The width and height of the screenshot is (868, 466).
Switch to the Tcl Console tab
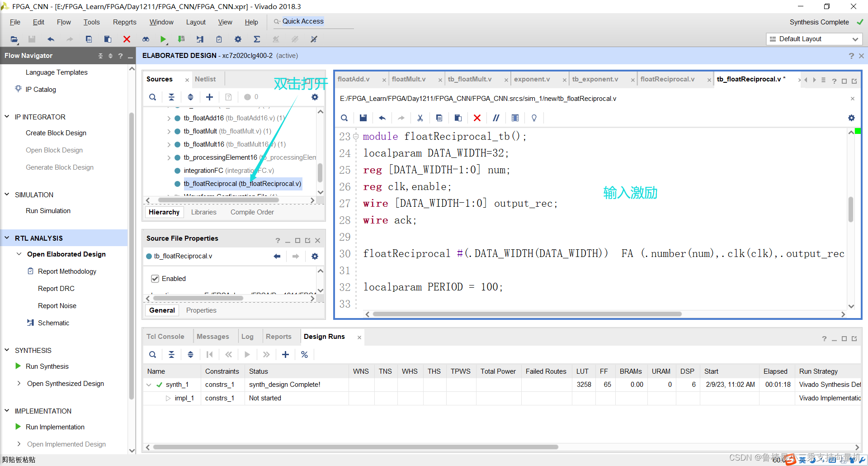(165, 337)
